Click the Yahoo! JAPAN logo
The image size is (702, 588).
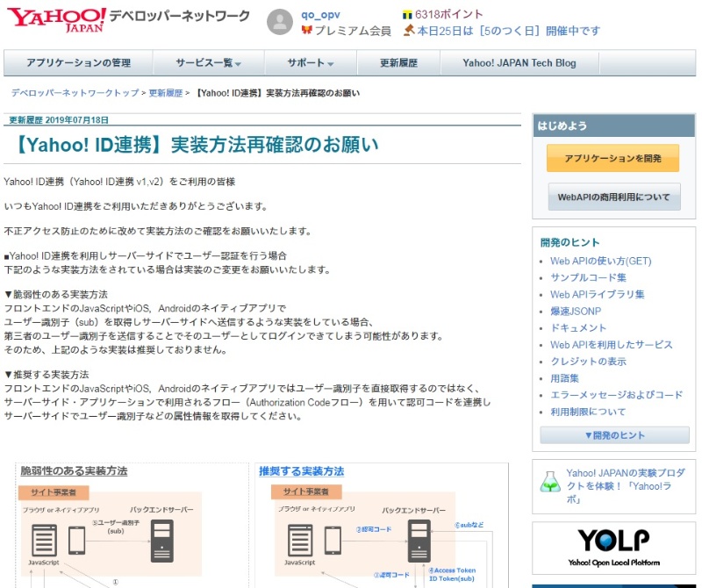pos(57,18)
